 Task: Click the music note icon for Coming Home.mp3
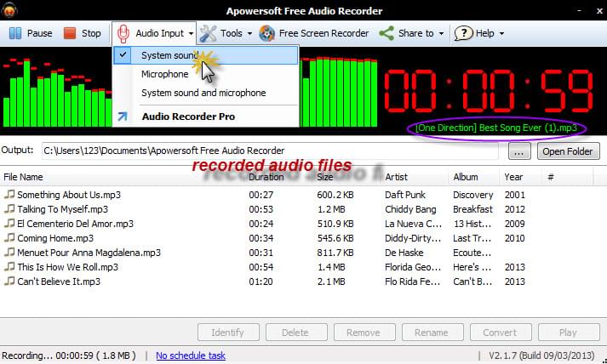click(x=9, y=238)
